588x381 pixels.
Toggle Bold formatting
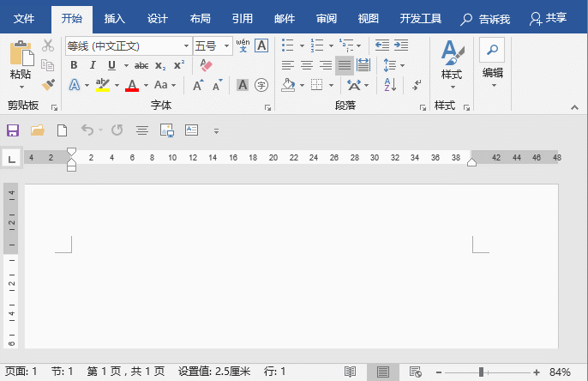tap(74, 65)
